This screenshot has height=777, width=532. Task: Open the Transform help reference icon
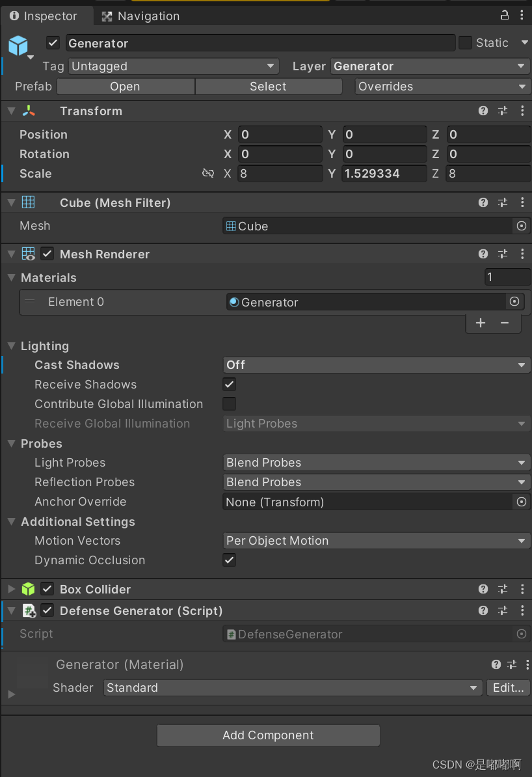pos(483,111)
